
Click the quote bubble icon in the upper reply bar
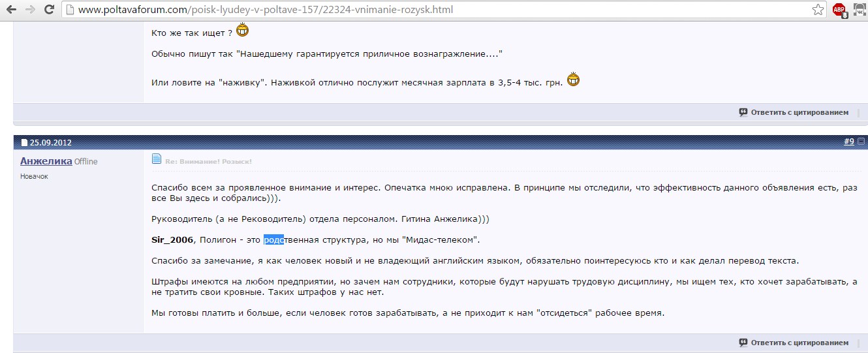(x=743, y=112)
